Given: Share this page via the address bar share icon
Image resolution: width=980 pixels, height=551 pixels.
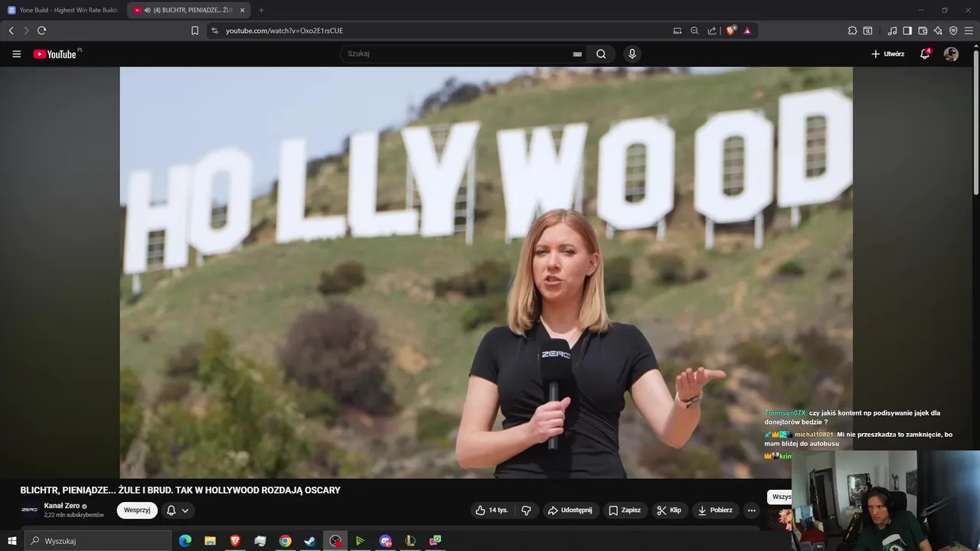Looking at the screenshot, I should [712, 31].
